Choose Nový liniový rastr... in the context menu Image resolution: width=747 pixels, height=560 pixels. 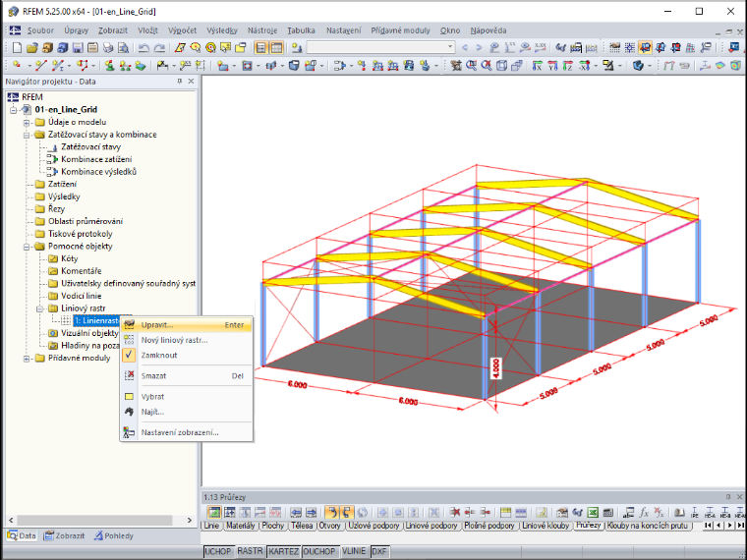[x=187, y=340]
